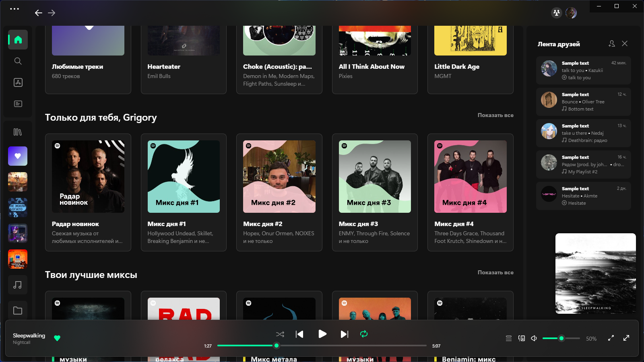Go back using the left arrow
Screen dimensions: 644x362
click(x=39, y=13)
